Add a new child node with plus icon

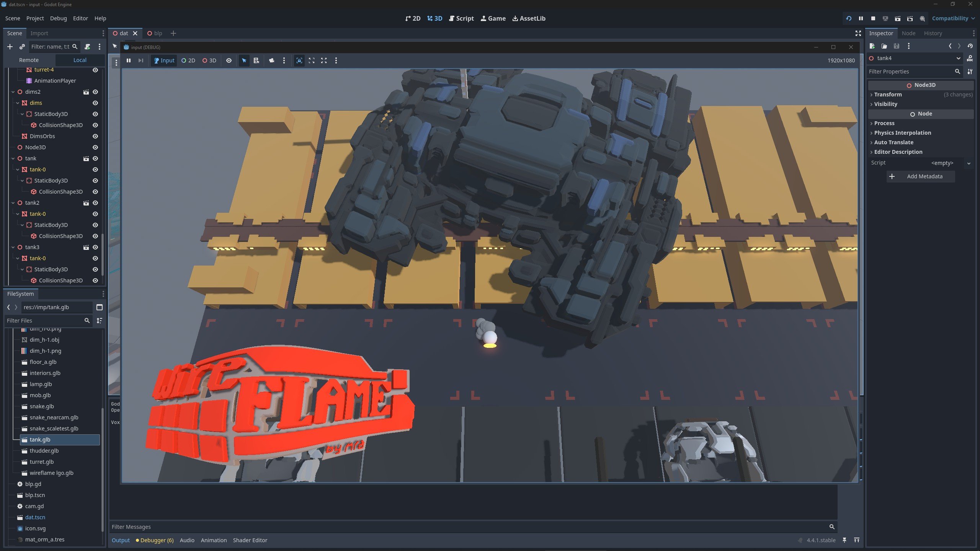[10, 47]
